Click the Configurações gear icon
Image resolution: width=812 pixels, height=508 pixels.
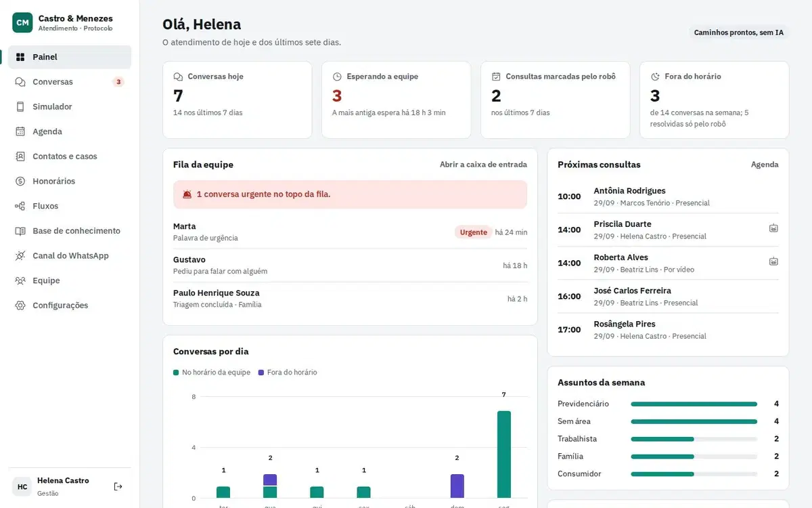click(20, 305)
